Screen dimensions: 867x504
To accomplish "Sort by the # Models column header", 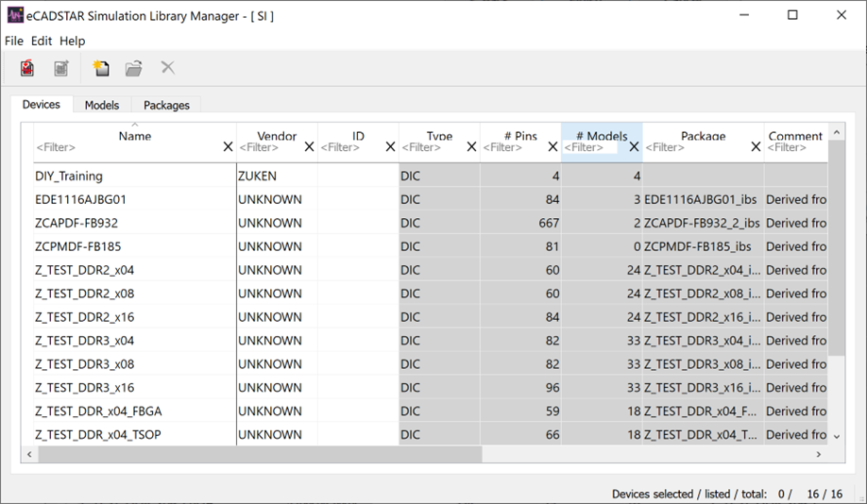I will click(x=602, y=136).
